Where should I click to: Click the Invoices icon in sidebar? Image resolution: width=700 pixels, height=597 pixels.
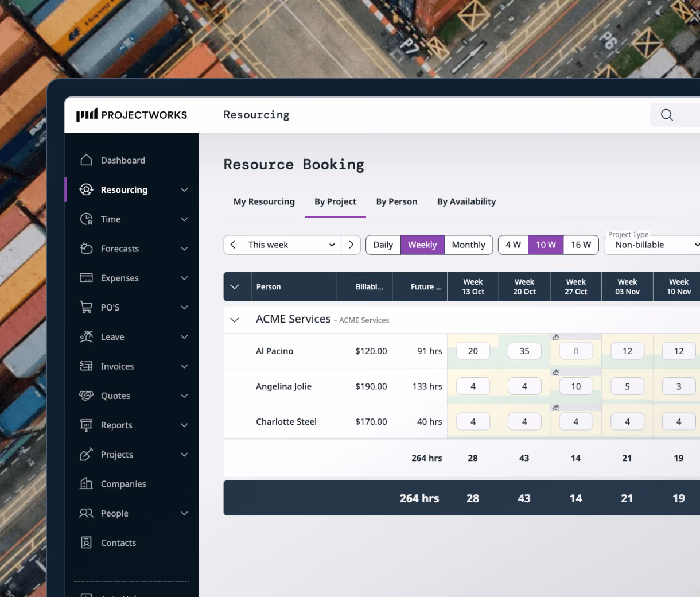click(86, 366)
